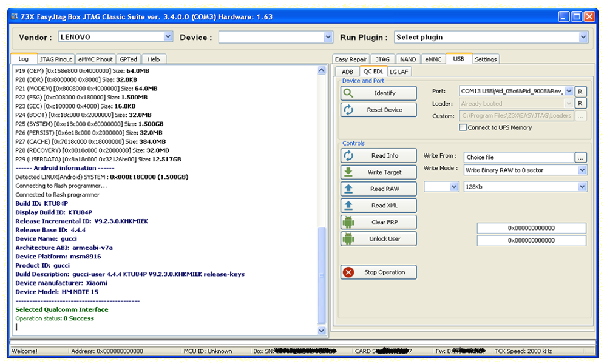Open the Help tab

pyautogui.click(x=154, y=59)
